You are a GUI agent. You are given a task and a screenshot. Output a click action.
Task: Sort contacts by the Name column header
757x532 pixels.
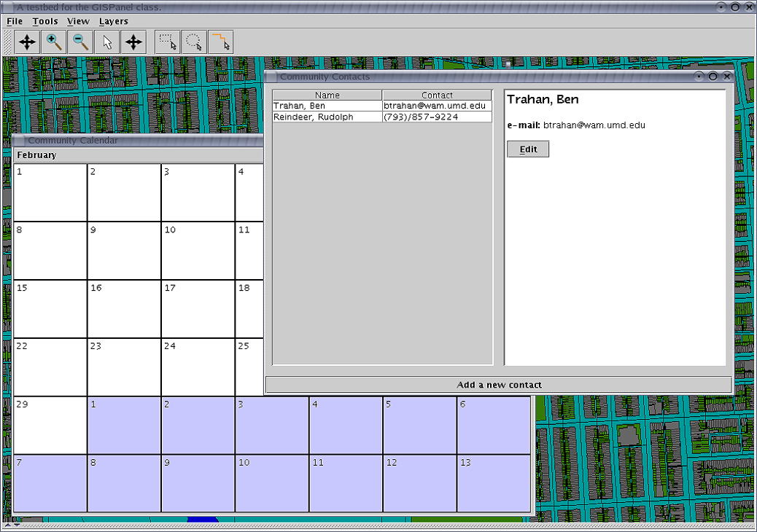[327, 95]
